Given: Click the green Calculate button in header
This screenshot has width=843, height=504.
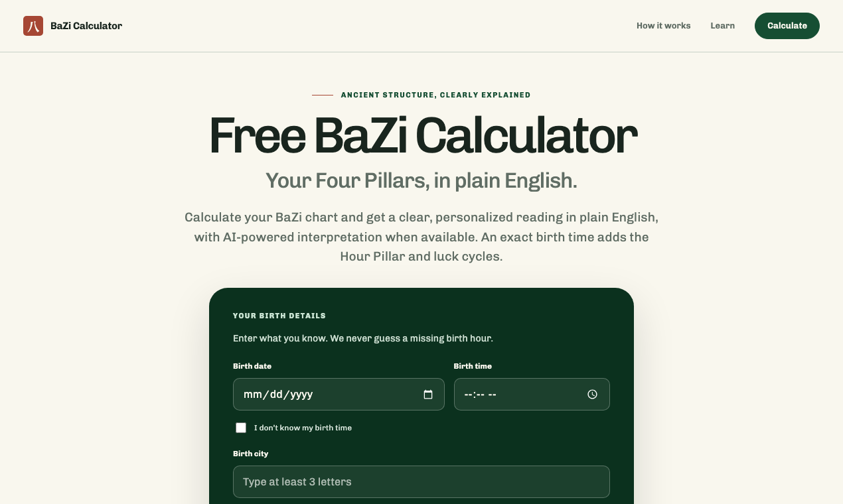Looking at the screenshot, I should (x=787, y=26).
